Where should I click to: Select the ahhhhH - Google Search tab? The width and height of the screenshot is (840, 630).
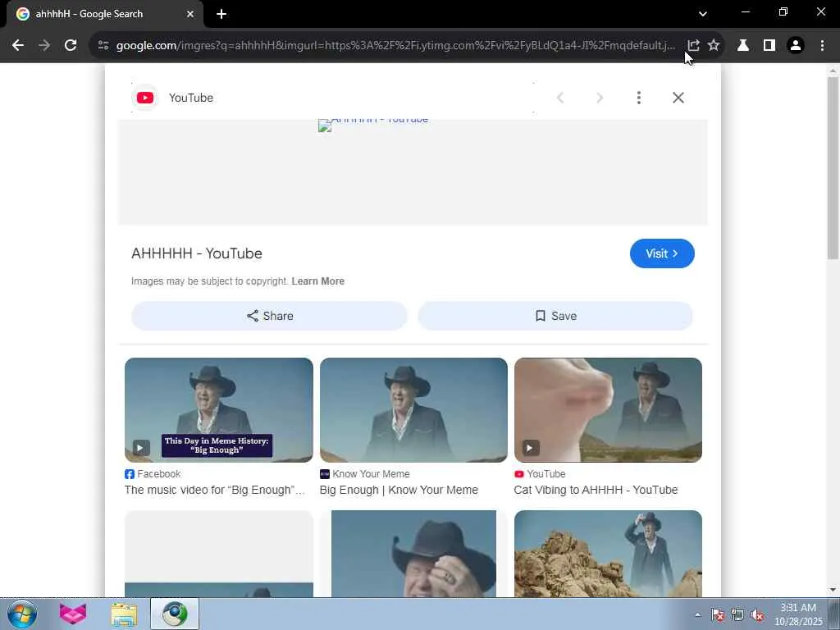[104, 14]
